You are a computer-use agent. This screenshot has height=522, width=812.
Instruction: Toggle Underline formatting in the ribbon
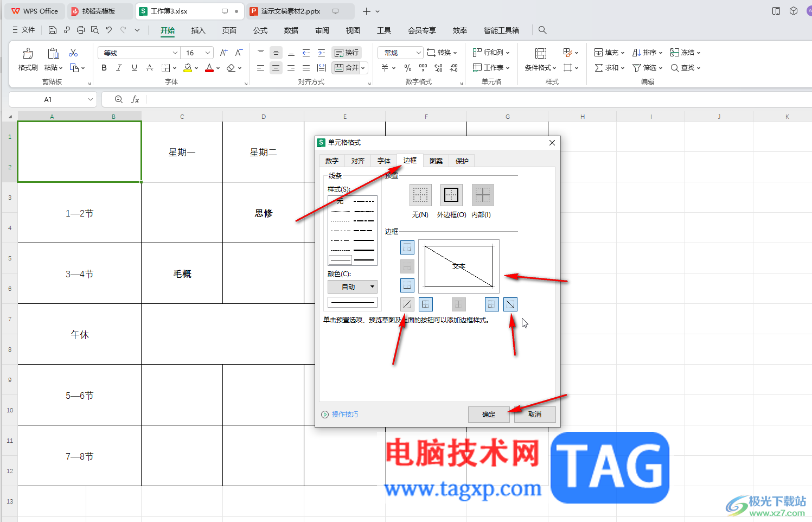click(x=135, y=68)
